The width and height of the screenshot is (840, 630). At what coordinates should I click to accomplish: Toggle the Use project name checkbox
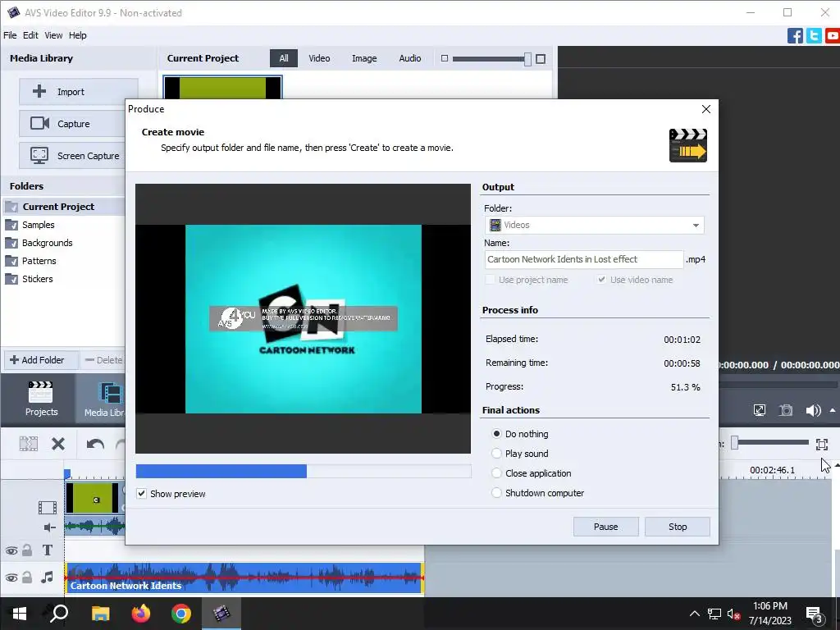pyautogui.click(x=490, y=280)
